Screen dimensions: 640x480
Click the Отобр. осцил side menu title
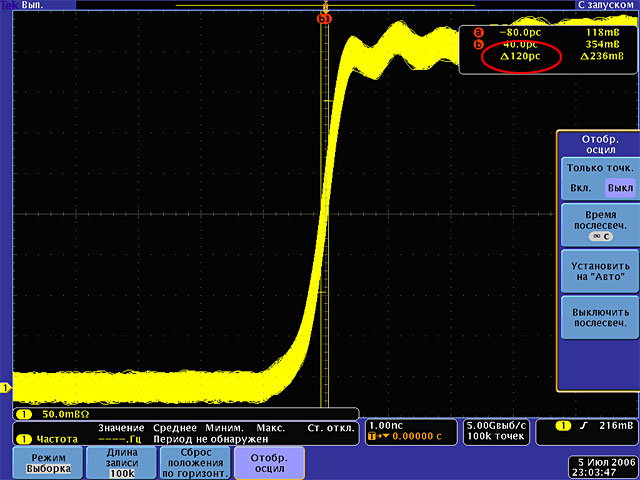click(x=600, y=144)
